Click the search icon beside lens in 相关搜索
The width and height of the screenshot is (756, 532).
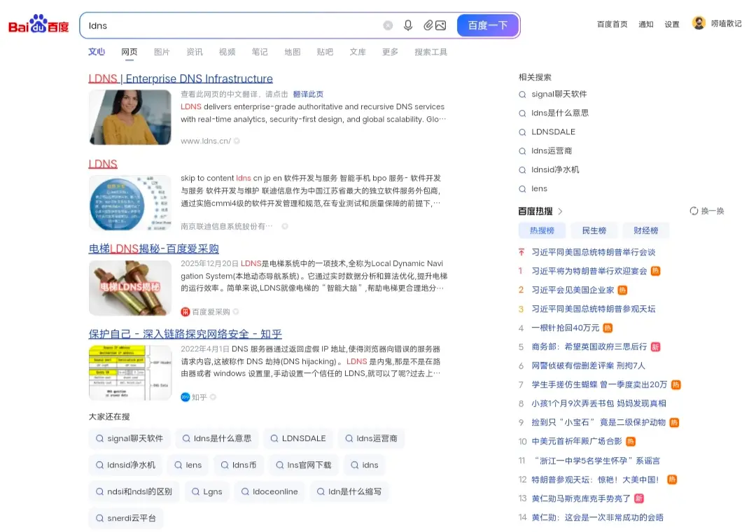pyautogui.click(x=522, y=189)
